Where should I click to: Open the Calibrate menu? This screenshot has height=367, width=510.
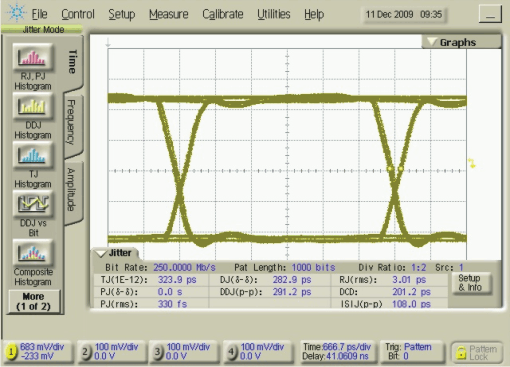point(223,14)
